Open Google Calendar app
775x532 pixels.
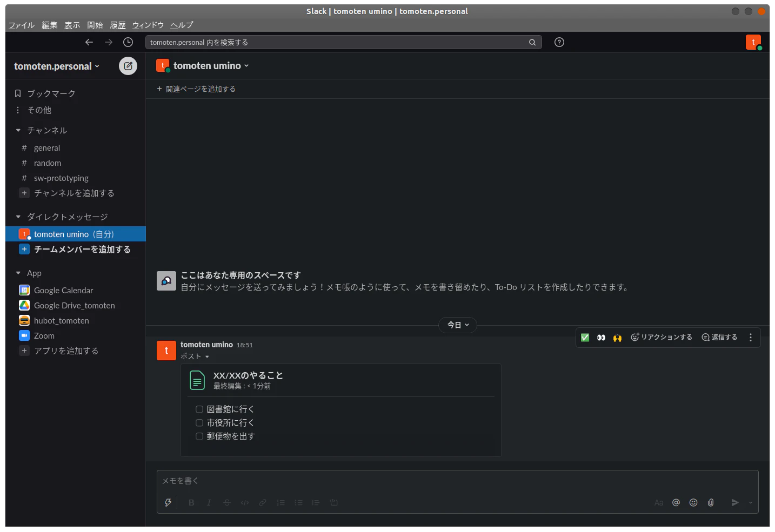pyautogui.click(x=63, y=290)
